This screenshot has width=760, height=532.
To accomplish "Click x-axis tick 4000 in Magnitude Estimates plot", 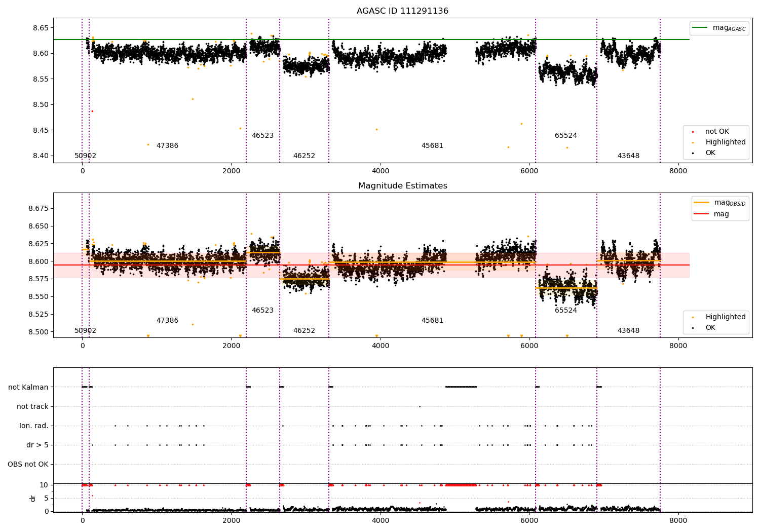I will (x=381, y=346).
